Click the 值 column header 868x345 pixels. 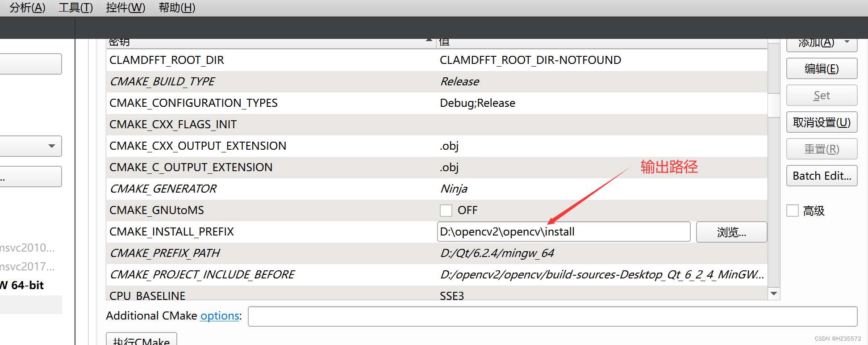point(602,42)
